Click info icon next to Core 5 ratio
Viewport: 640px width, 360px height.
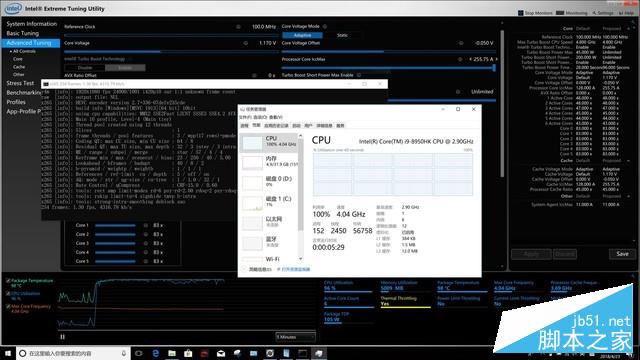[146, 261]
